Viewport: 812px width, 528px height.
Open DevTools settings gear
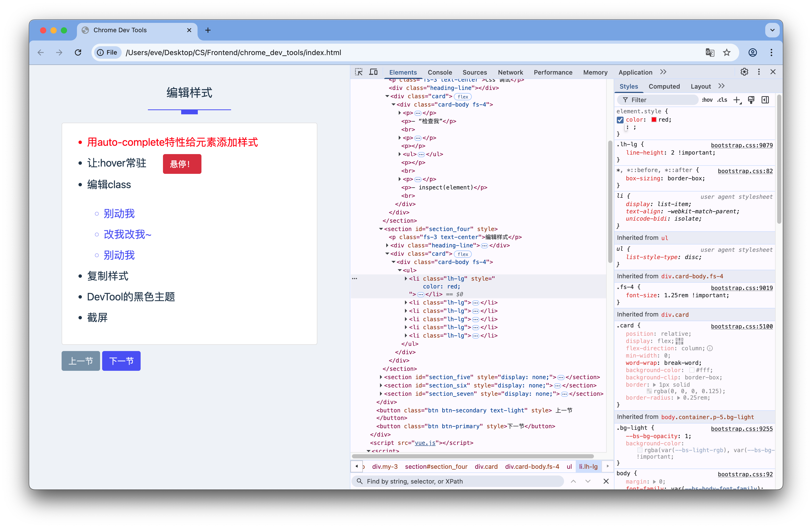744,72
